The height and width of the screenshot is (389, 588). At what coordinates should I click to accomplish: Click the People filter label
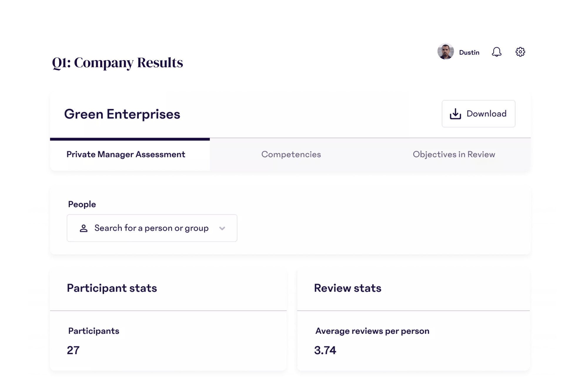coord(82,204)
